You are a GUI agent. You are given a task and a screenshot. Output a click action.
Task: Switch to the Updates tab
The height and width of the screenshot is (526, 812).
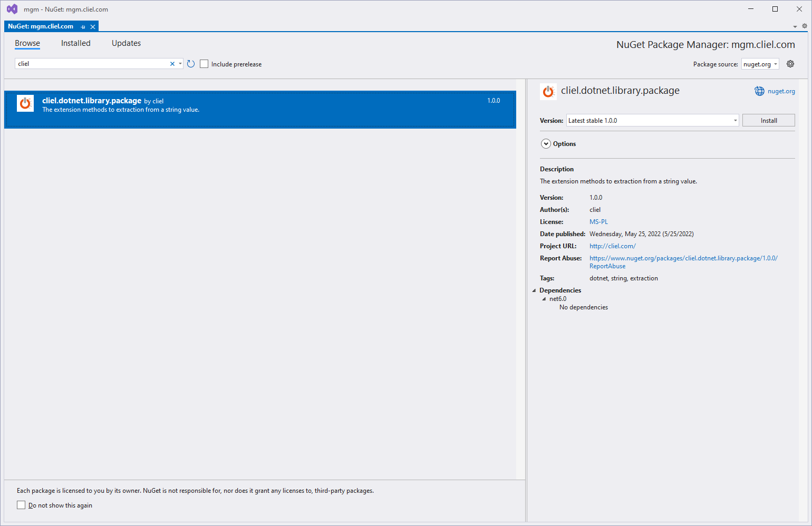127,43
